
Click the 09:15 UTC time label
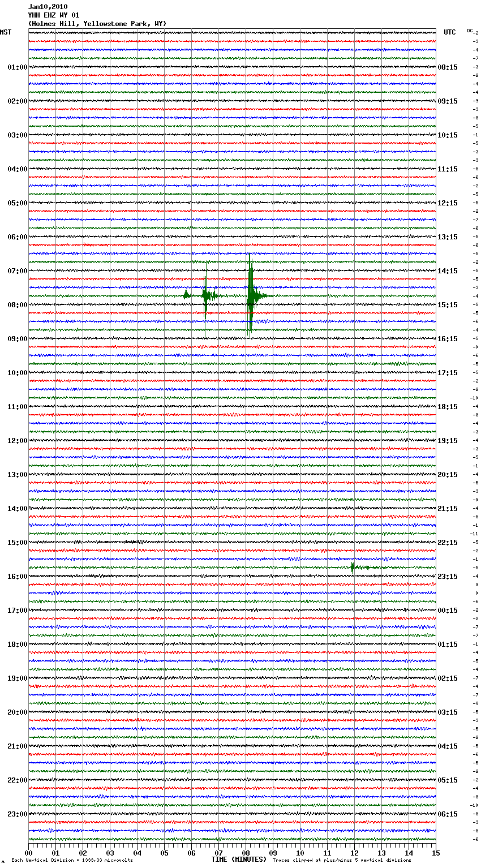coord(448,101)
